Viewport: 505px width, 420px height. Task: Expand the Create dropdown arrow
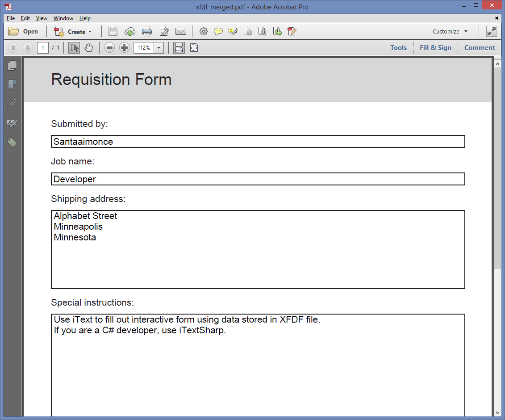pyautogui.click(x=90, y=32)
